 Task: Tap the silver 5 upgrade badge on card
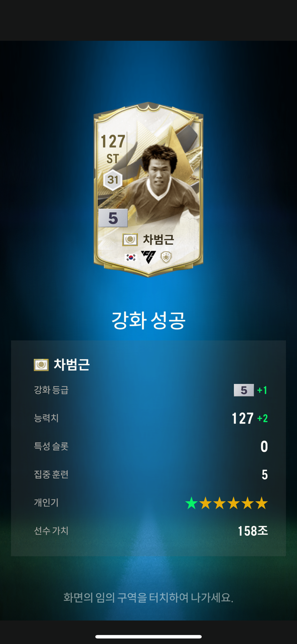tap(113, 218)
